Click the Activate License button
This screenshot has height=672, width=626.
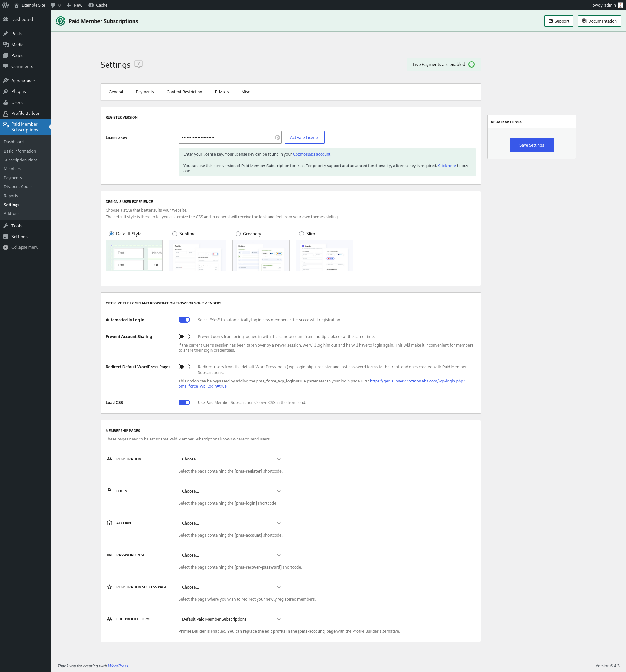304,137
